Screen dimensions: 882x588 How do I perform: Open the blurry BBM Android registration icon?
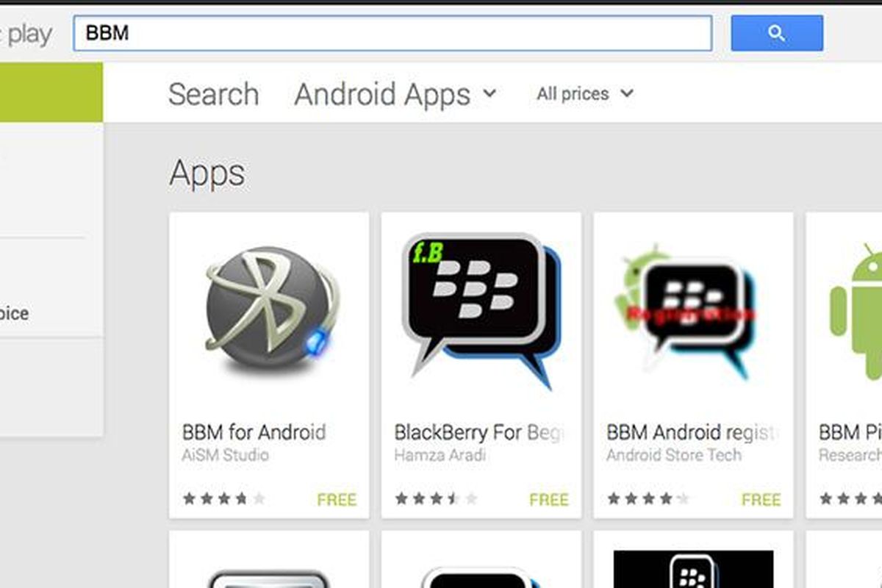click(686, 314)
